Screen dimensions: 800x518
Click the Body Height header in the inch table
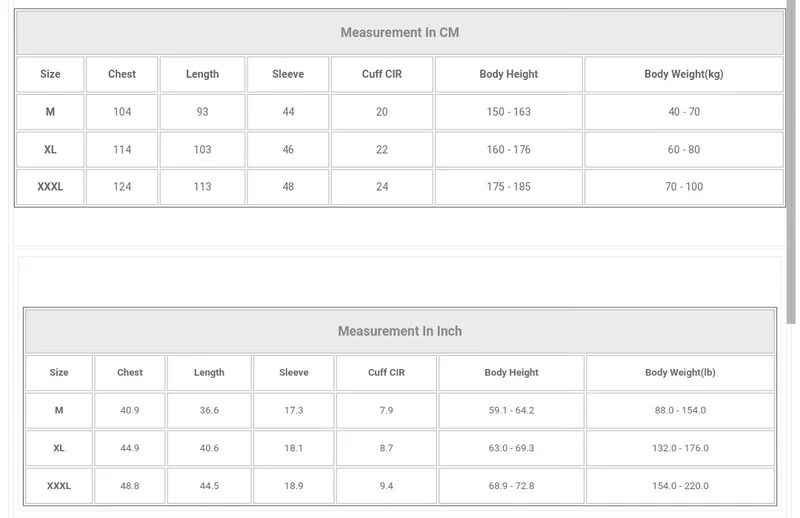click(x=511, y=373)
